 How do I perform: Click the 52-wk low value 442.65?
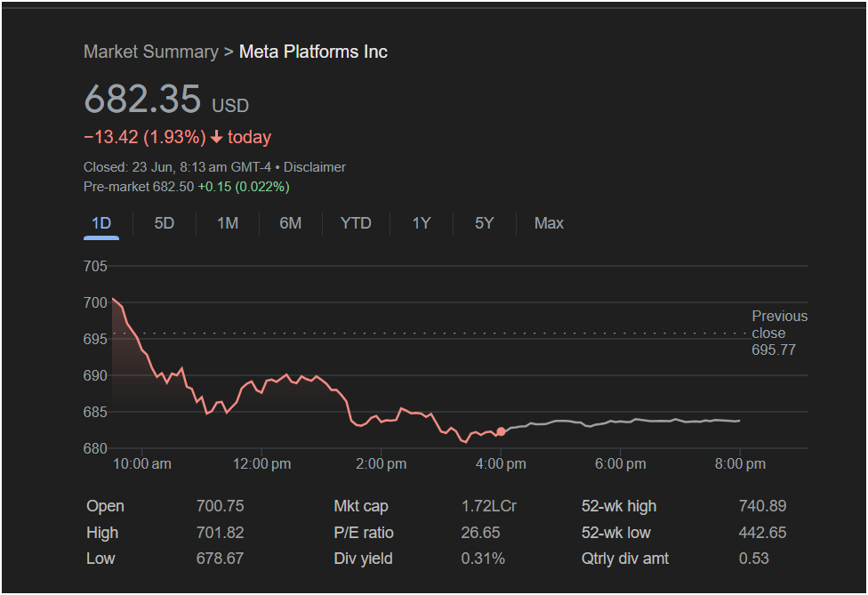762,533
